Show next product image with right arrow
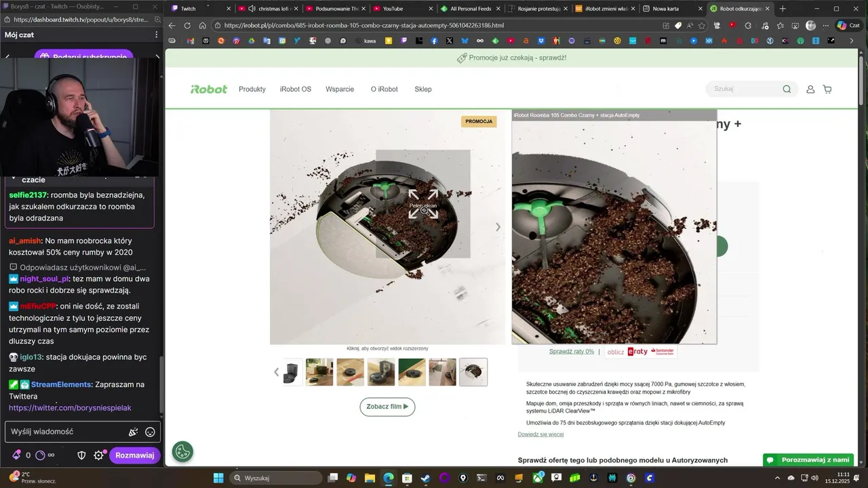868x488 pixels. point(498,227)
